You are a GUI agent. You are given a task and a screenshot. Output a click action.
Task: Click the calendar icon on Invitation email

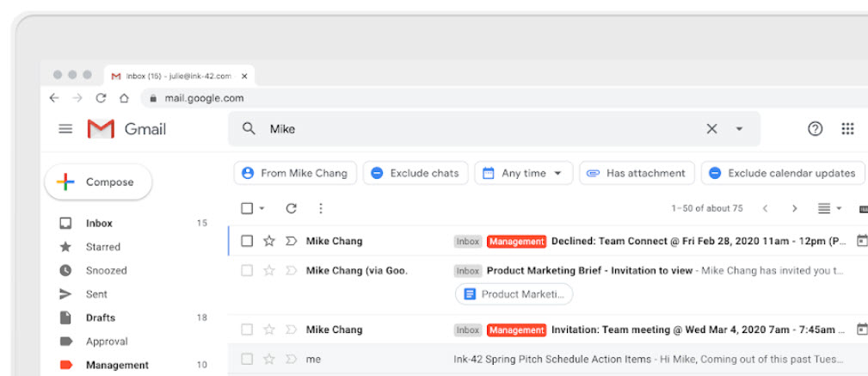(861, 330)
